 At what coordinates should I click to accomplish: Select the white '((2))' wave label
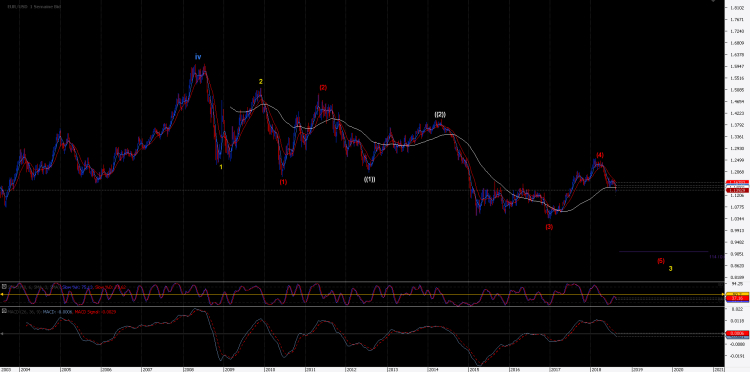coord(440,115)
